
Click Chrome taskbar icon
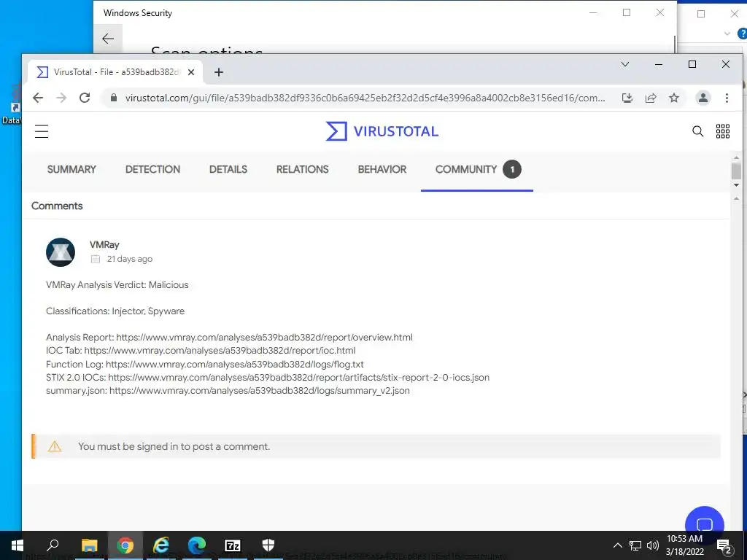pos(125,545)
